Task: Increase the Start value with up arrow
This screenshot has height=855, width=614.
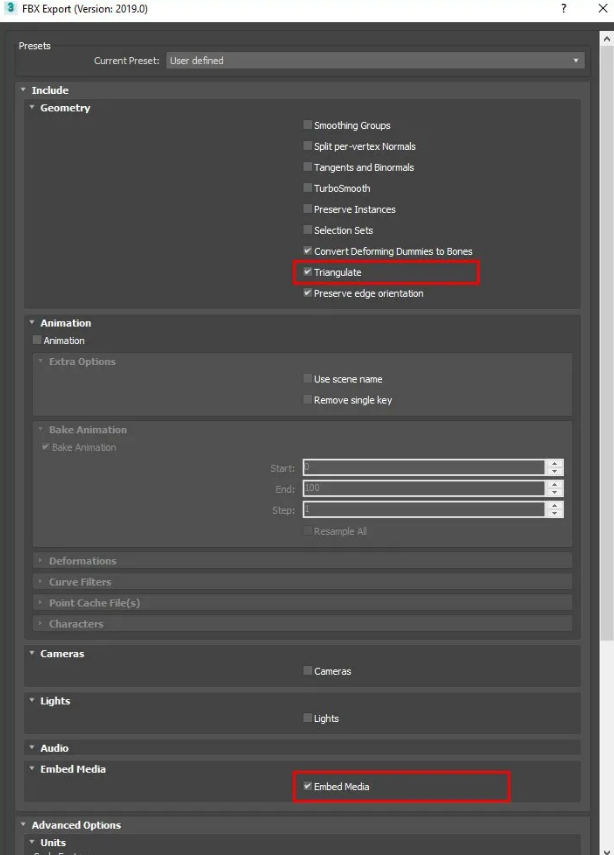Action: coord(555,463)
